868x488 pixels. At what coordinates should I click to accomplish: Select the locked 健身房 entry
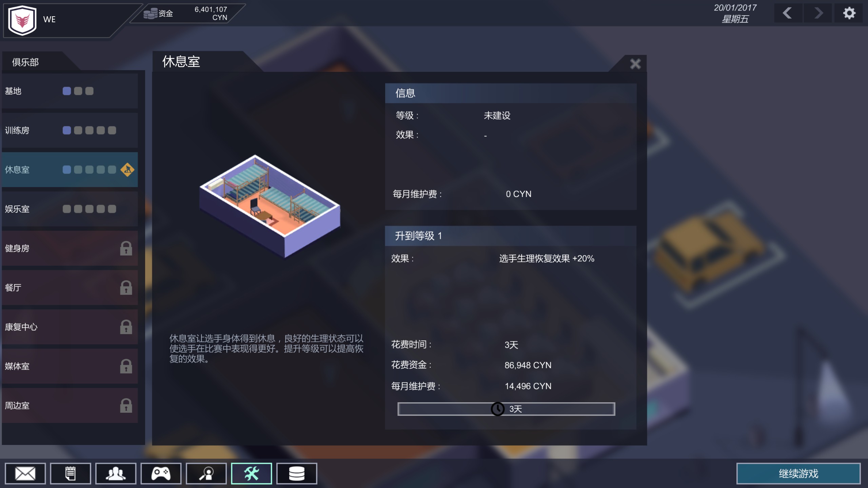[70, 248]
